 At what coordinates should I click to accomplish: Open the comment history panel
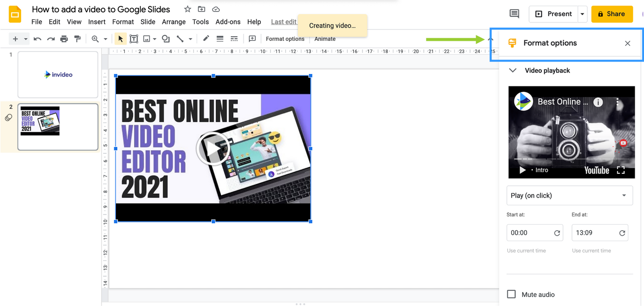514,14
